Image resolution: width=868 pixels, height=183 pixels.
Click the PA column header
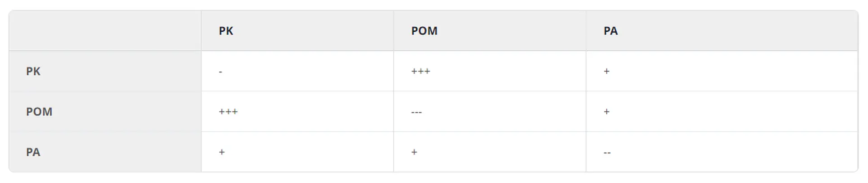tap(610, 31)
